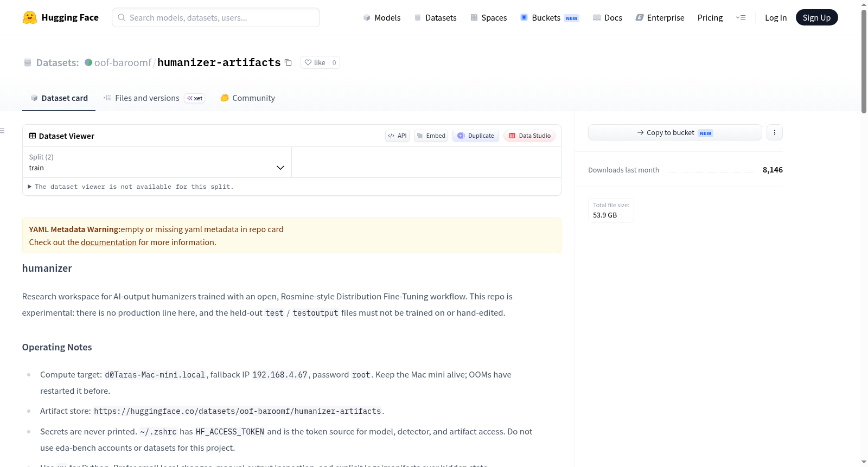Click the total file size 53.9 GB
The image size is (868, 467).
click(x=605, y=215)
